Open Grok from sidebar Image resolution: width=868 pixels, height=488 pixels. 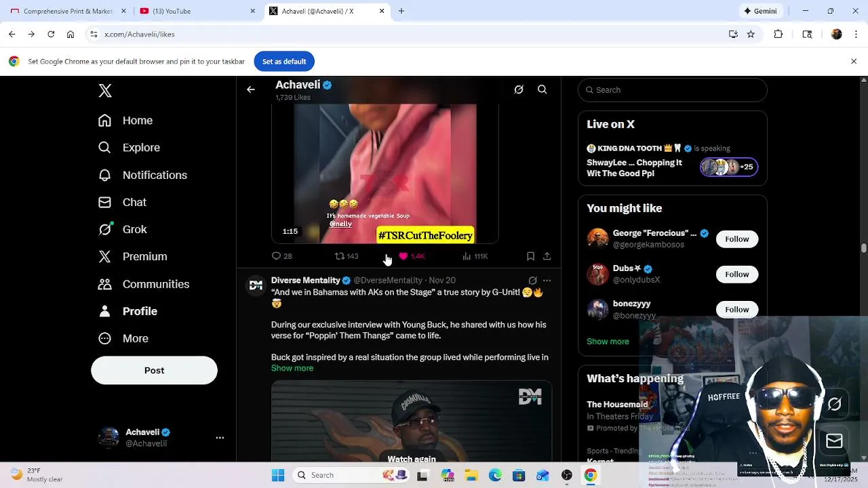122,229
